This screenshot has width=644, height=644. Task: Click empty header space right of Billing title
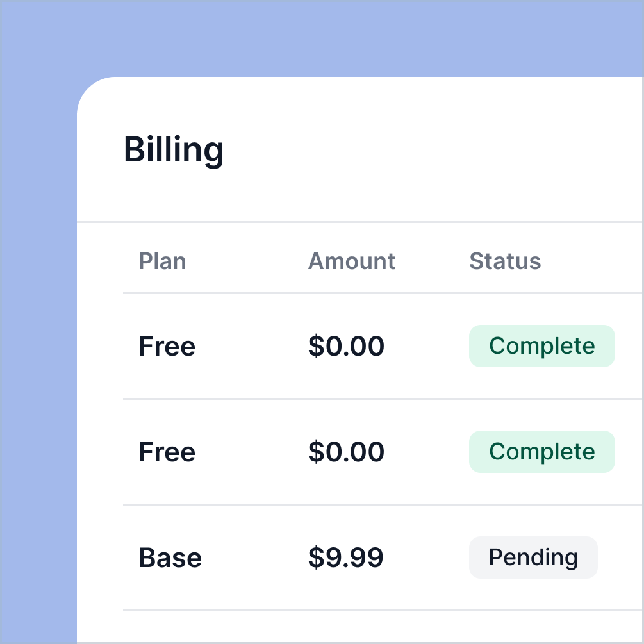click(436, 150)
